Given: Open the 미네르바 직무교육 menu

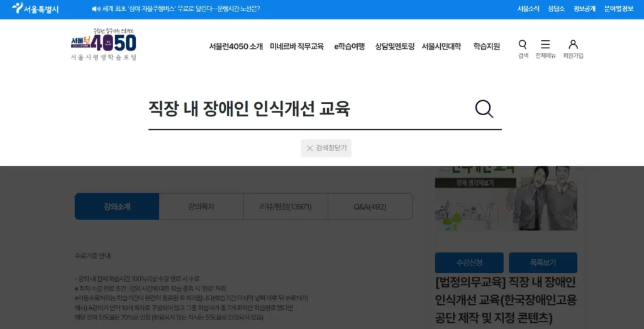Looking at the screenshot, I should point(296,47).
